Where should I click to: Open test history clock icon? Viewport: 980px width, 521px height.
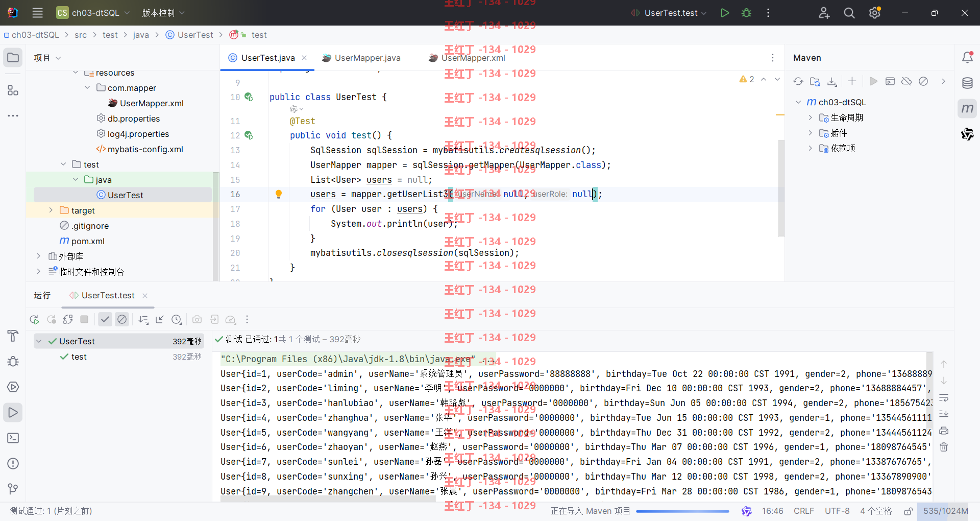point(177,319)
